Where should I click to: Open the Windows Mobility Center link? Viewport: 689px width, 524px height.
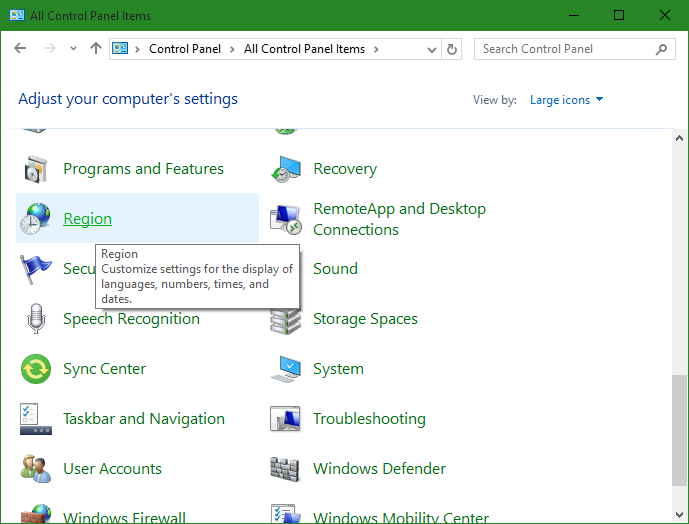pos(401,517)
